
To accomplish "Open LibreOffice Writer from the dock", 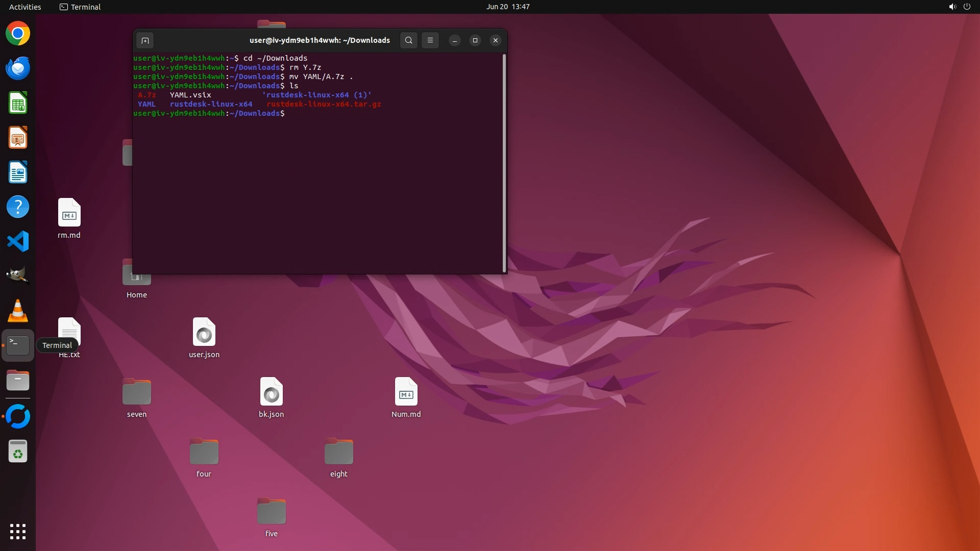I will [x=18, y=172].
